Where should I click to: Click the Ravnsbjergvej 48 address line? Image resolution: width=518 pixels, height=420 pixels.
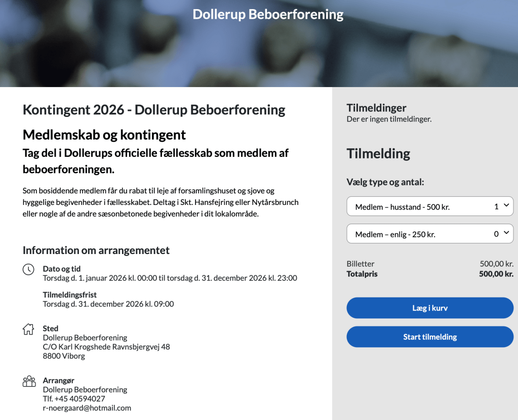click(106, 347)
